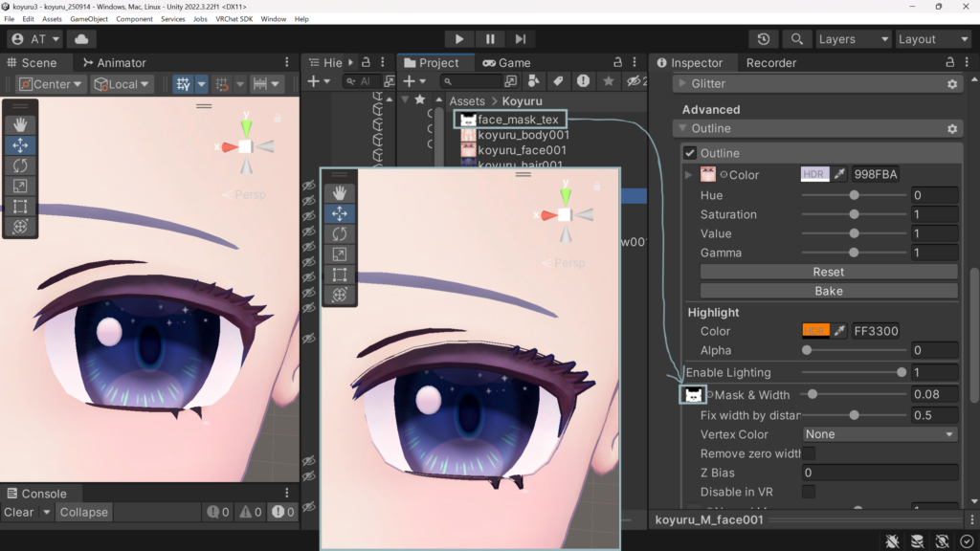
Task: Click the Collapse button in Console
Action: click(84, 513)
